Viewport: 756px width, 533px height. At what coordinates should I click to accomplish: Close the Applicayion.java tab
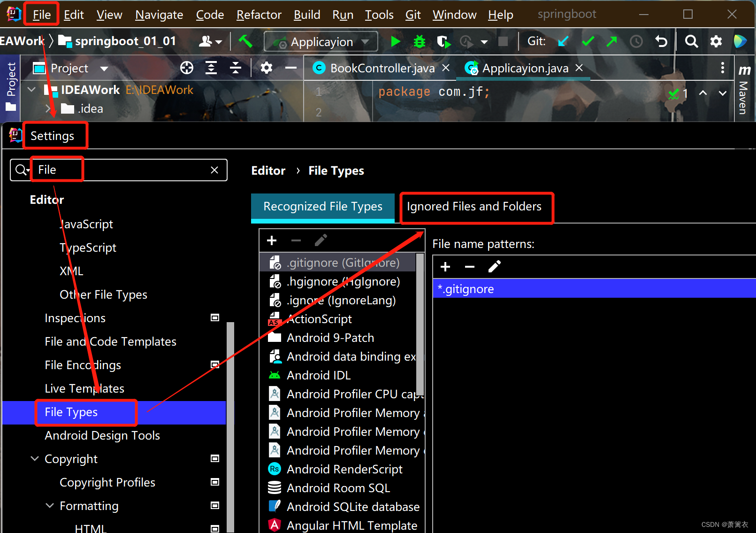pos(580,68)
